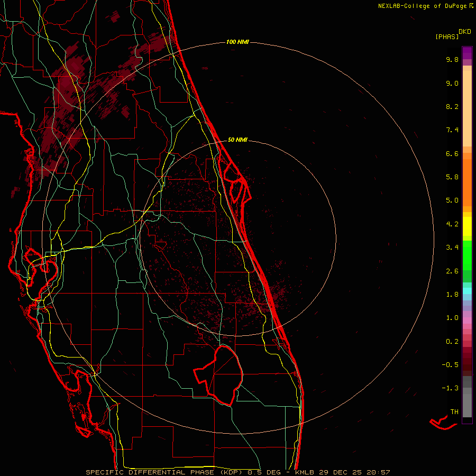Click the orange segment of the color bar

(467, 182)
